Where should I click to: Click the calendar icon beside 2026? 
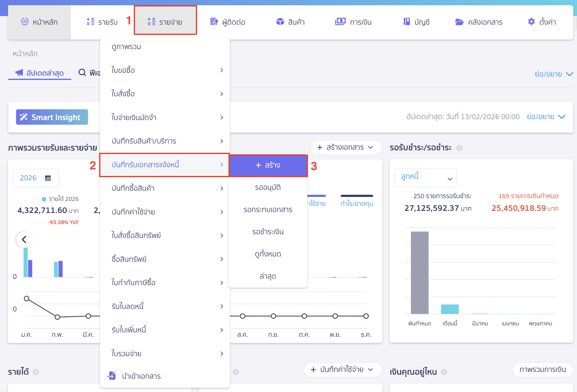coord(48,178)
